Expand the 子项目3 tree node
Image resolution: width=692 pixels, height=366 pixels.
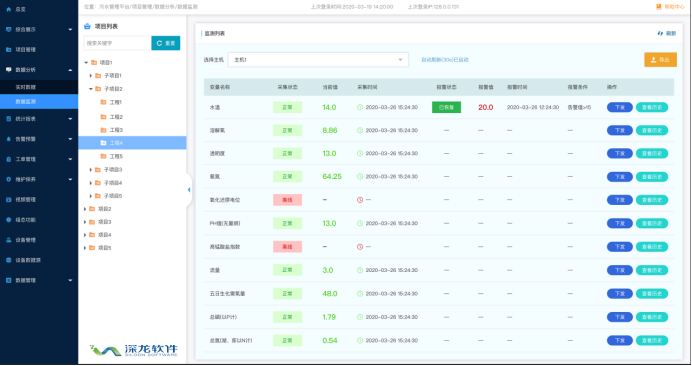click(91, 170)
